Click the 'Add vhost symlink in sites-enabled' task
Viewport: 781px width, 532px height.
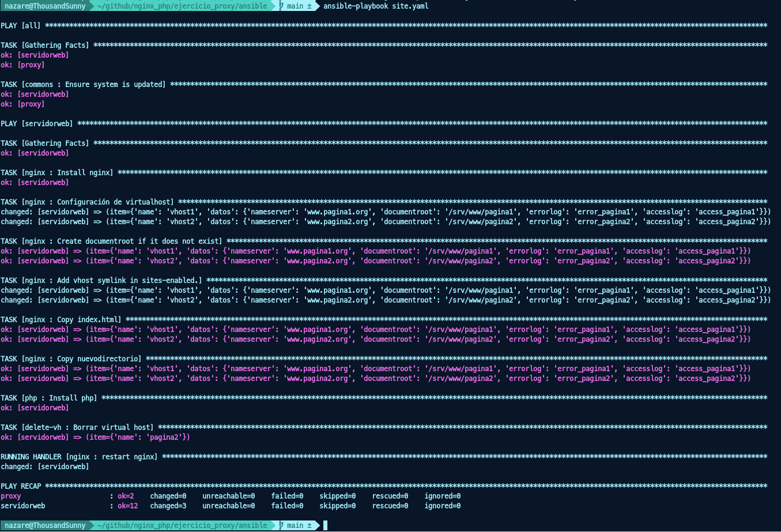(x=101, y=280)
